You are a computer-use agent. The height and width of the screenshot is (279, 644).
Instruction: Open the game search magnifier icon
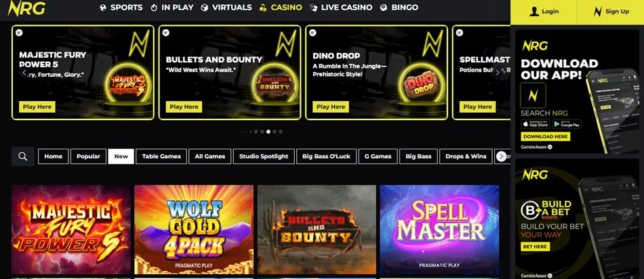click(x=23, y=156)
